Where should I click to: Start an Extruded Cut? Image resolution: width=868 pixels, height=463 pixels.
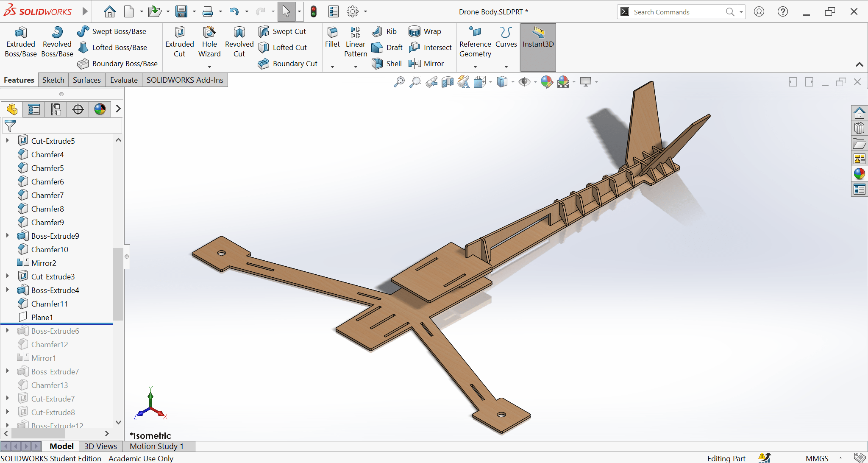click(179, 42)
